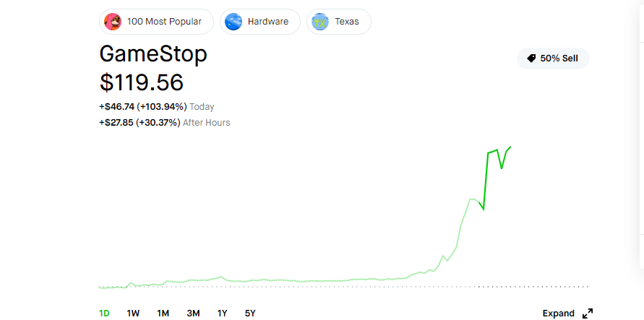Click the After Hours change line

pyautogui.click(x=164, y=123)
